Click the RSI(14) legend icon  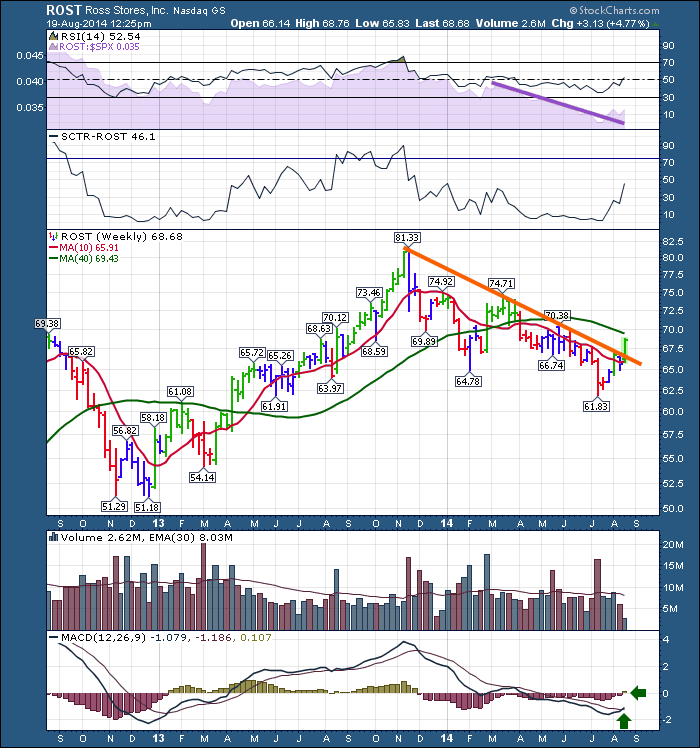coord(53,36)
